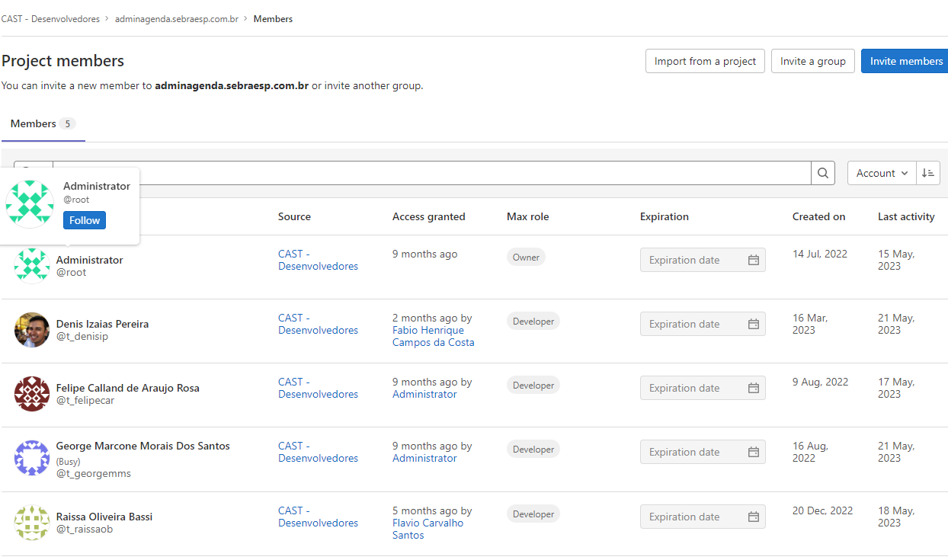Open calendar icon in Administrator's expiration field
The image size is (948, 560).
(753, 260)
